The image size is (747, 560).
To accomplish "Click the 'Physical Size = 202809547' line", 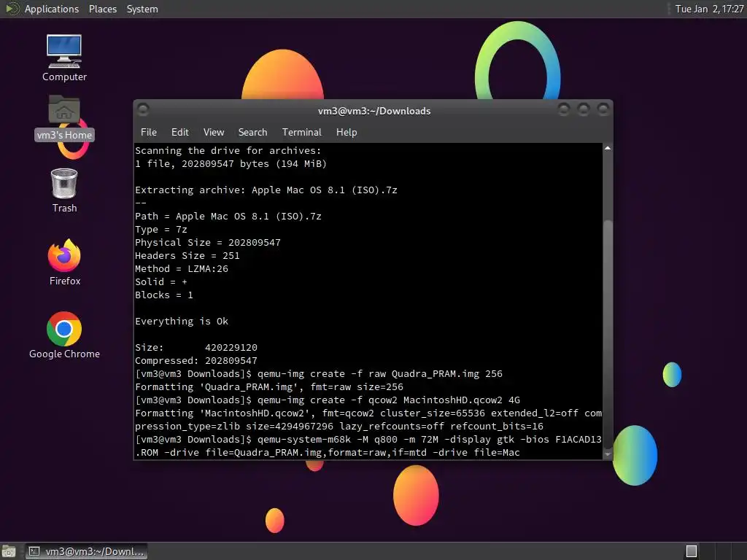I will click(x=208, y=242).
